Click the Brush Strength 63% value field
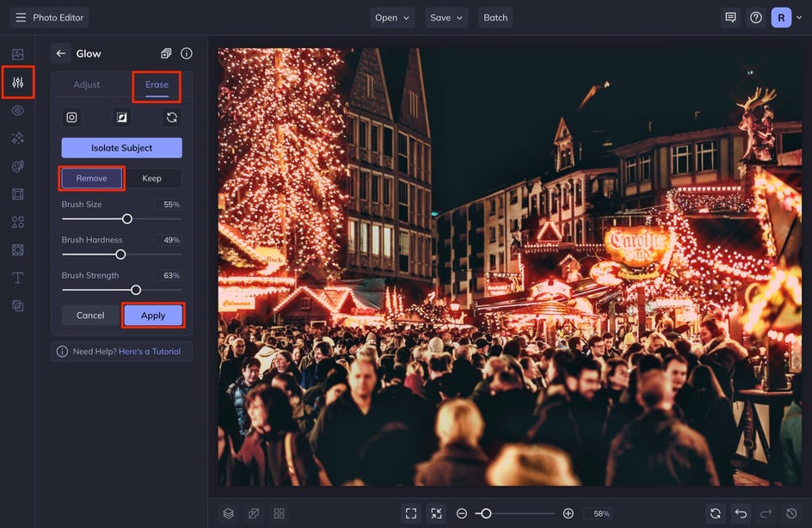Screen dimensions: 812x528 coord(169,275)
